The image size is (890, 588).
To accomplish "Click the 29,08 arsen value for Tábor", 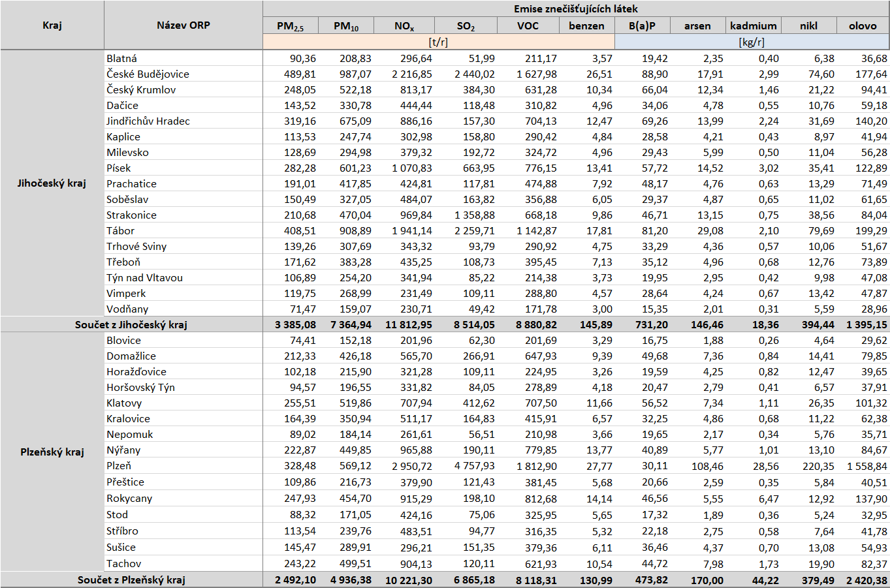I will click(710, 231).
